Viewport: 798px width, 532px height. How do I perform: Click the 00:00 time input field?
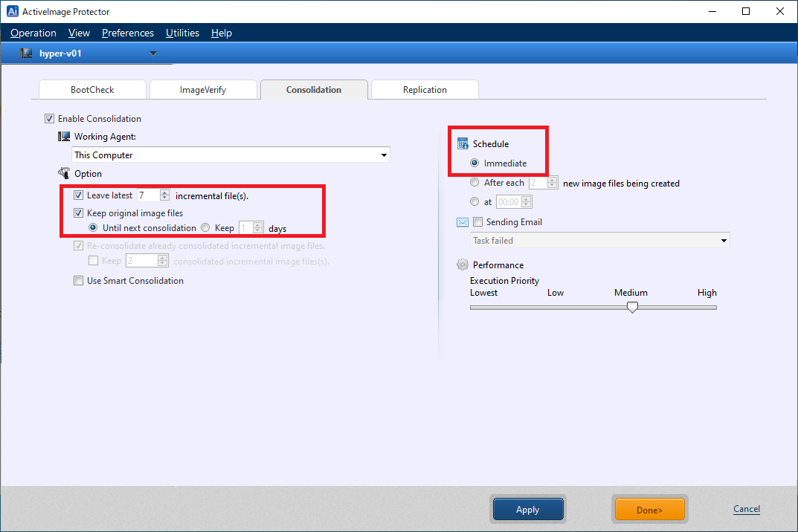coord(509,202)
